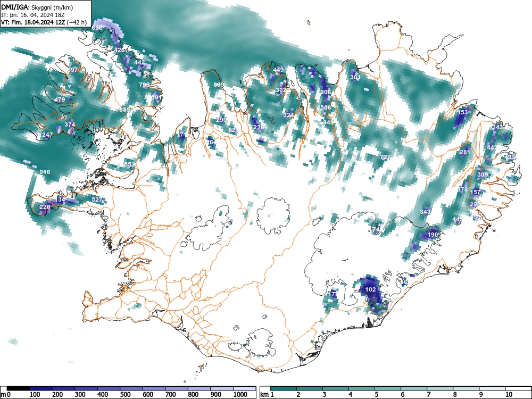The image size is (532, 399).
Task: Select the dark teal swatch between 1 and 2 km
Action: pos(284,388)
